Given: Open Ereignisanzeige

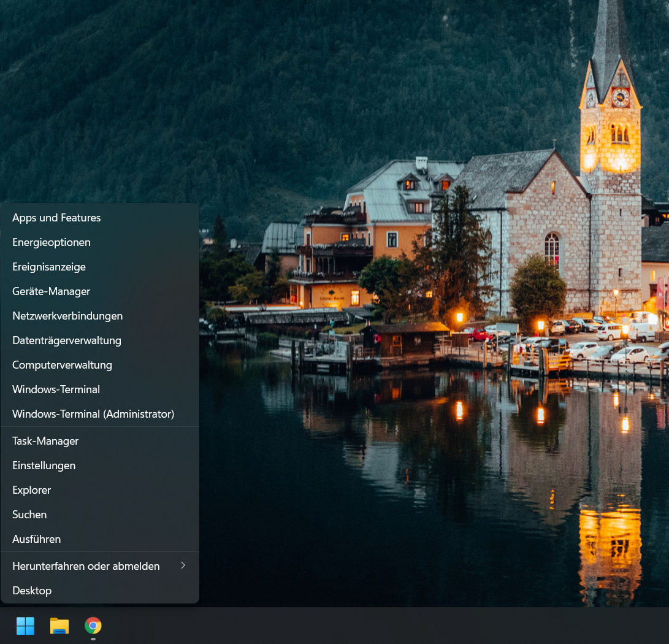Looking at the screenshot, I should click(x=101, y=267).
